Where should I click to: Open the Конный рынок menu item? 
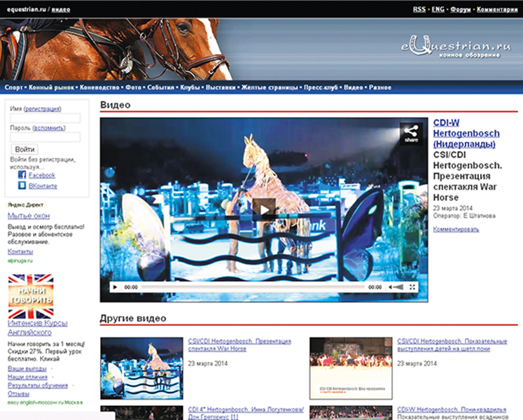pos(51,87)
